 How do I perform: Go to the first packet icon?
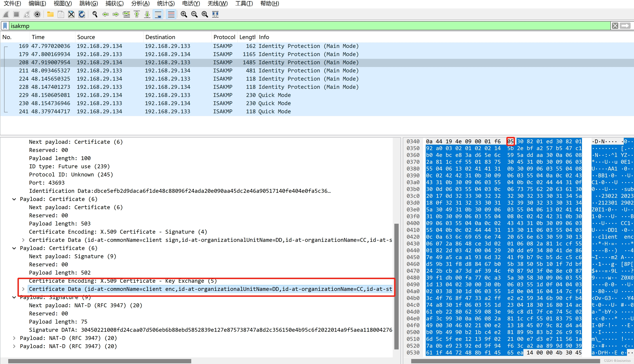tap(137, 14)
